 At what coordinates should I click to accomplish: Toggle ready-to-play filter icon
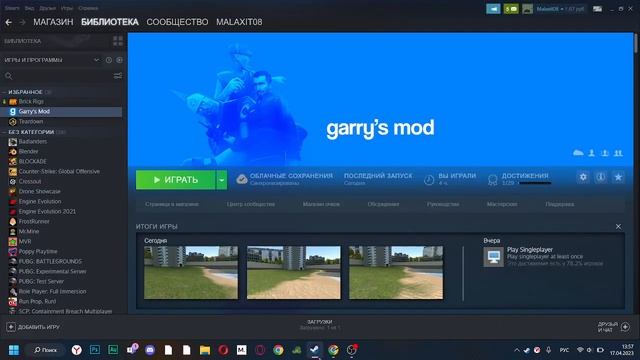119,60
